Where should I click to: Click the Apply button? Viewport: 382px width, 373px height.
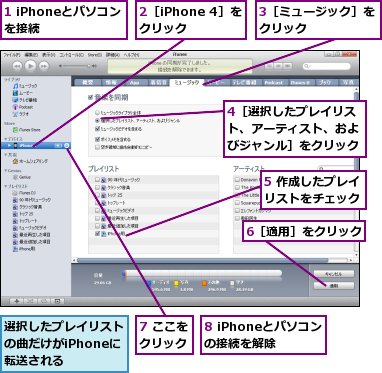334,286
